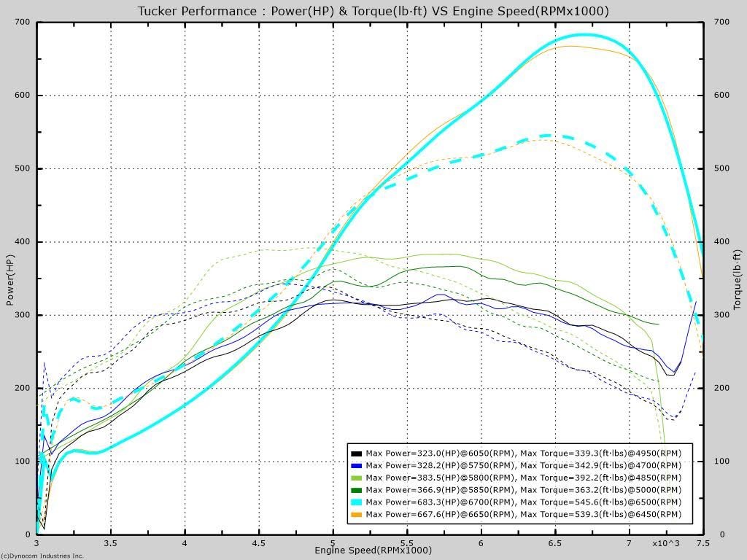Image resolution: width=747 pixels, height=560 pixels.
Task: Click the '0' tick on the Torque axis
Action: (721, 534)
